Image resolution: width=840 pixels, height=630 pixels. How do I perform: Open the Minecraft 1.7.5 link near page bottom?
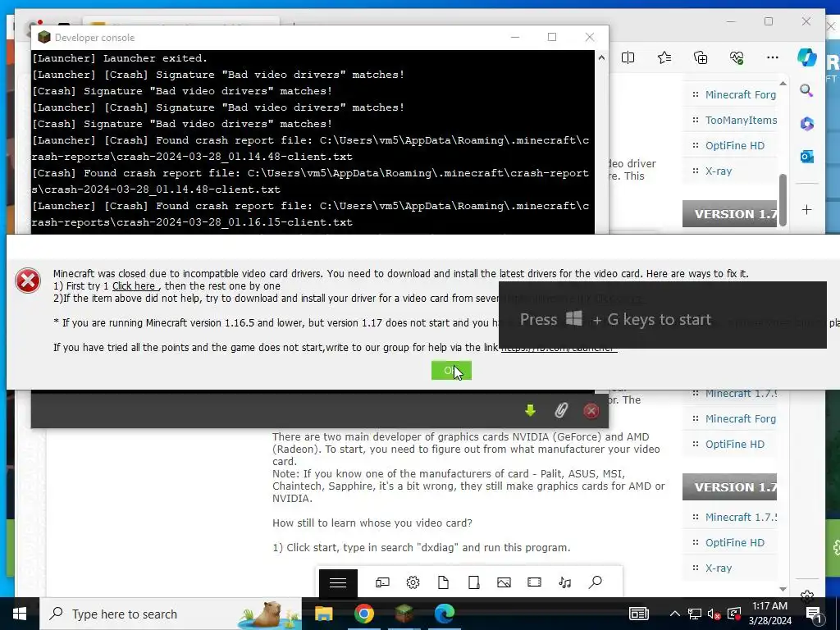click(x=741, y=517)
